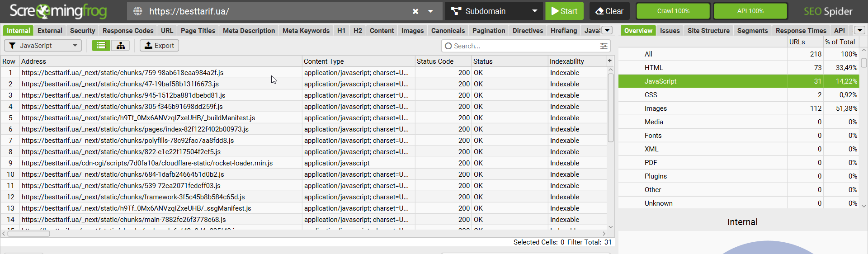
Task: Switch to tree view icon
Action: tap(121, 46)
